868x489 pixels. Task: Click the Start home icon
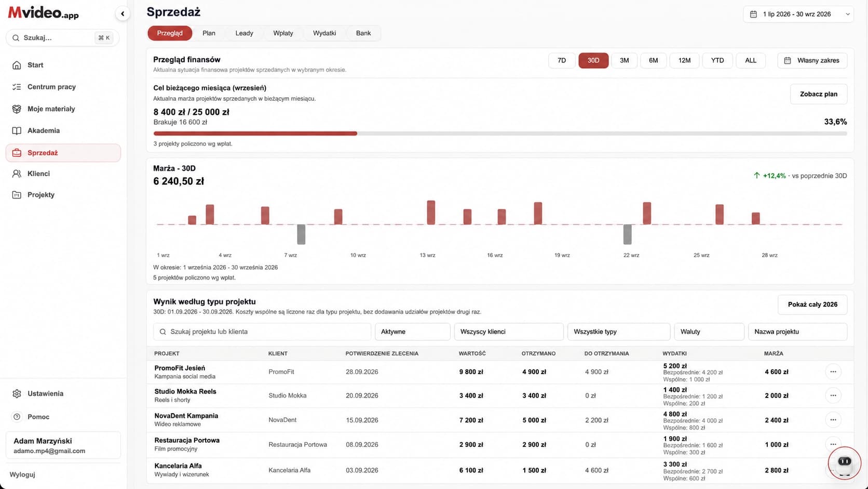[x=17, y=65]
